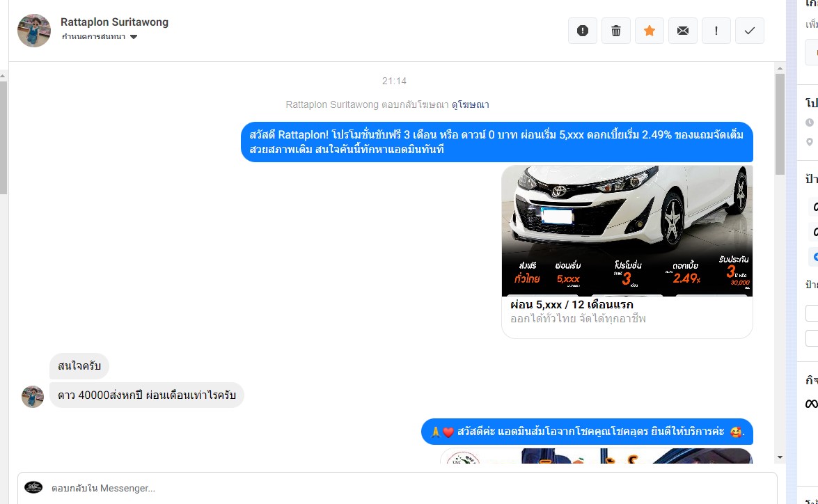Open the กำหนดการสนทนา dropdown
This screenshot has height=504, width=818.
click(99, 36)
